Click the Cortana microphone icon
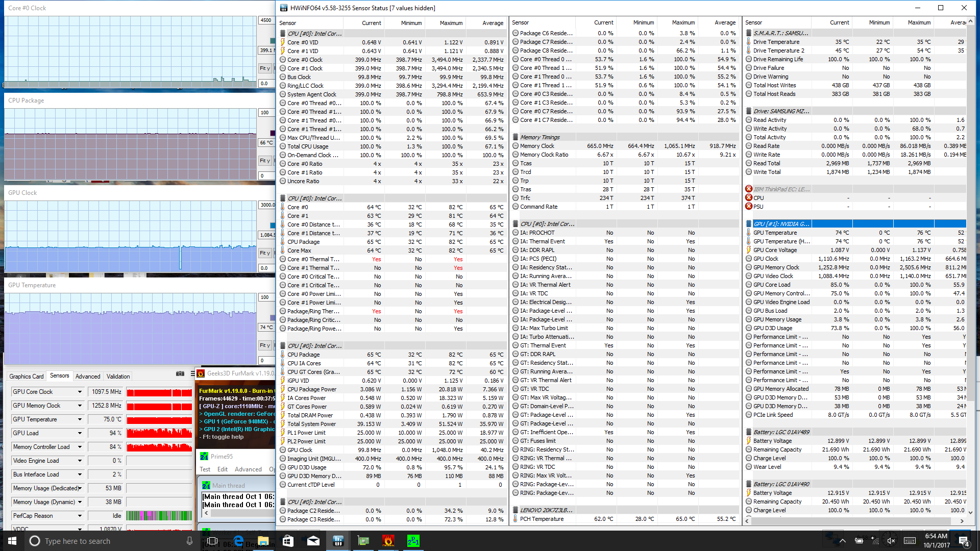Screen dimensions: 980x551 [x=189, y=541]
